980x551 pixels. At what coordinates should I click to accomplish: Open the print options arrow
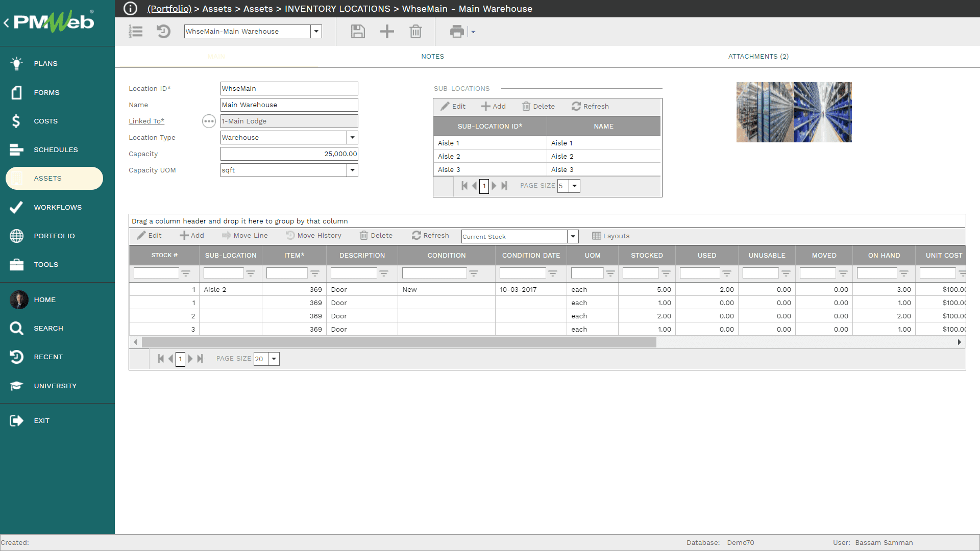[473, 32]
